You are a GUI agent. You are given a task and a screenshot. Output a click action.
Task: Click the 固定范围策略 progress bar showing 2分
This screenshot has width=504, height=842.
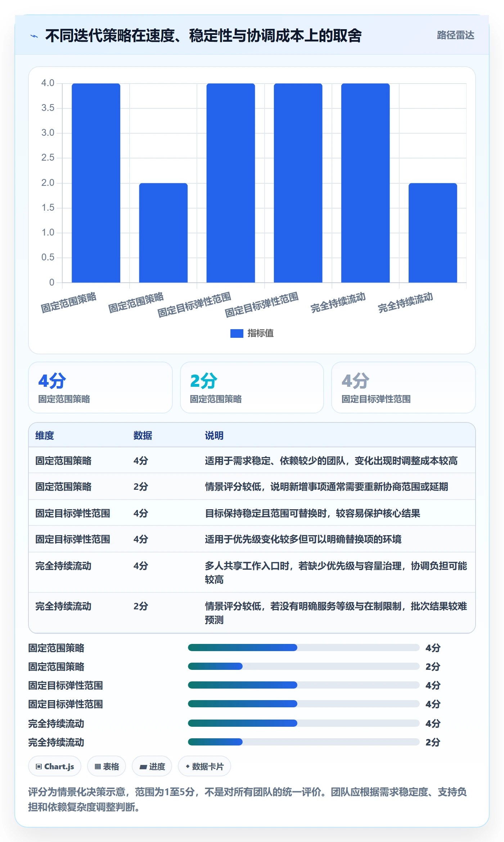tap(303, 666)
